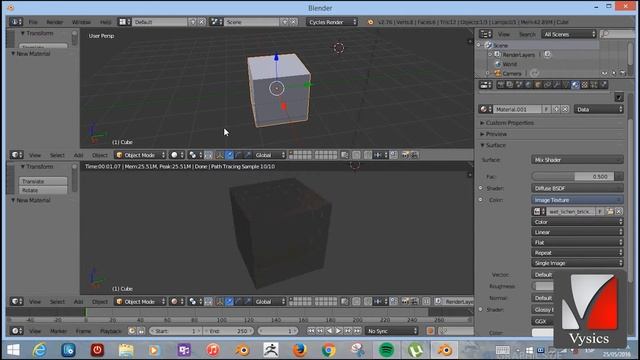Click the outliner search field
640x360 pixels.
coord(618,34)
